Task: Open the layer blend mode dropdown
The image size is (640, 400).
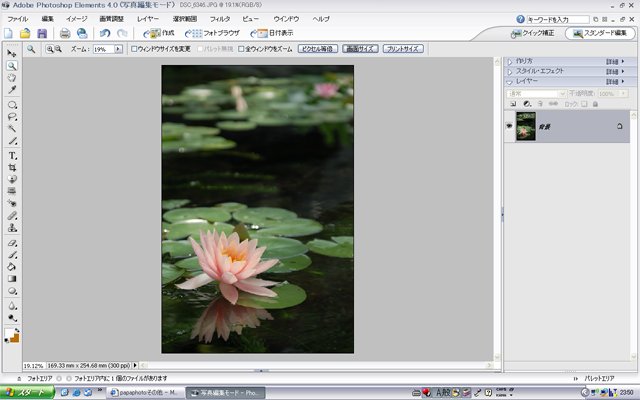Action: pyautogui.click(x=562, y=93)
